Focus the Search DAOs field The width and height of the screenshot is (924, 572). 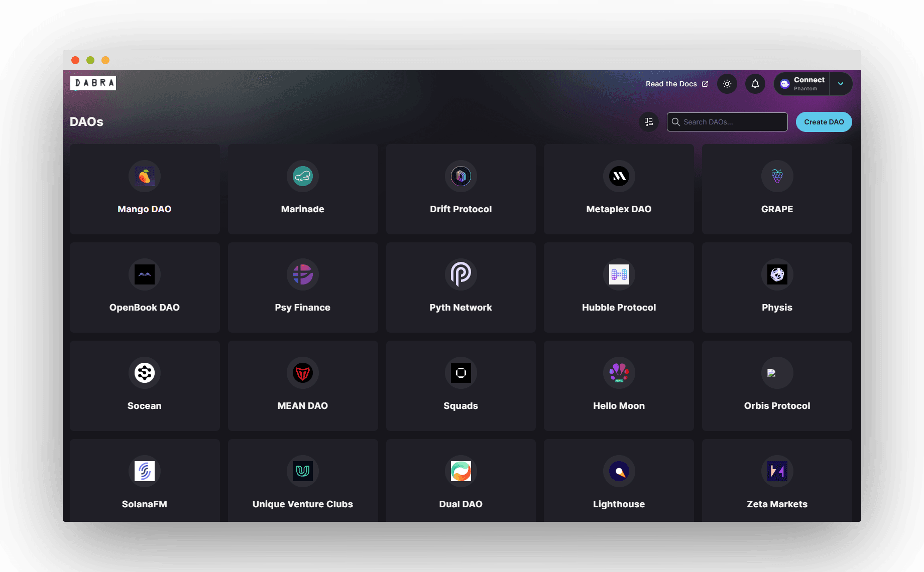pyautogui.click(x=727, y=122)
